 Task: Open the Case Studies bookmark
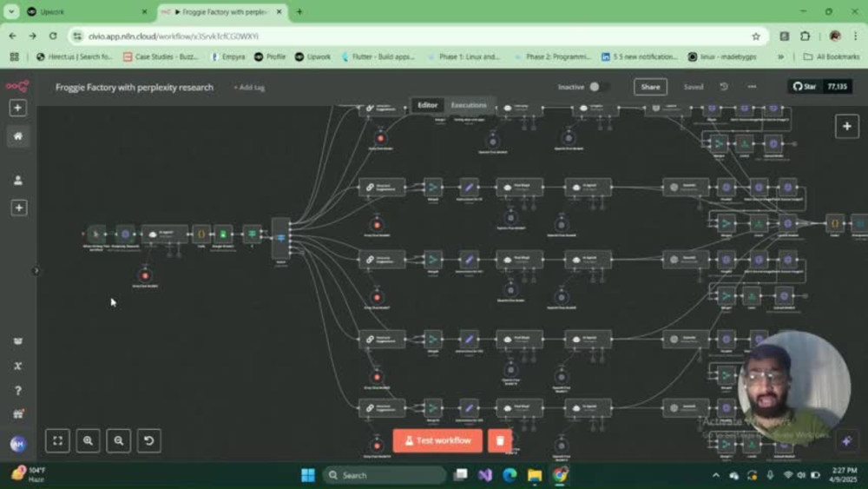(161, 56)
